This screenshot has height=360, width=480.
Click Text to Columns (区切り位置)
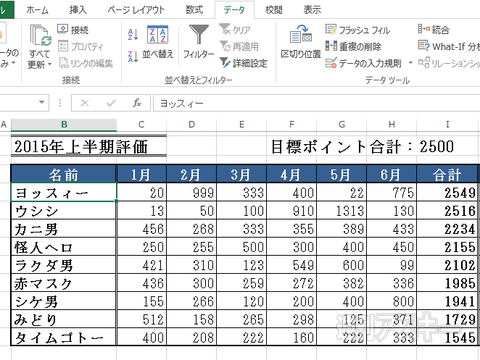click(x=301, y=42)
